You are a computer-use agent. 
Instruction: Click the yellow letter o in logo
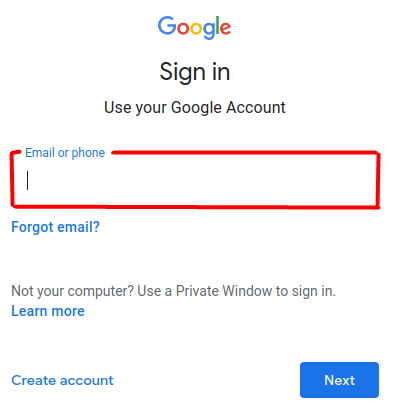(196, 29)
